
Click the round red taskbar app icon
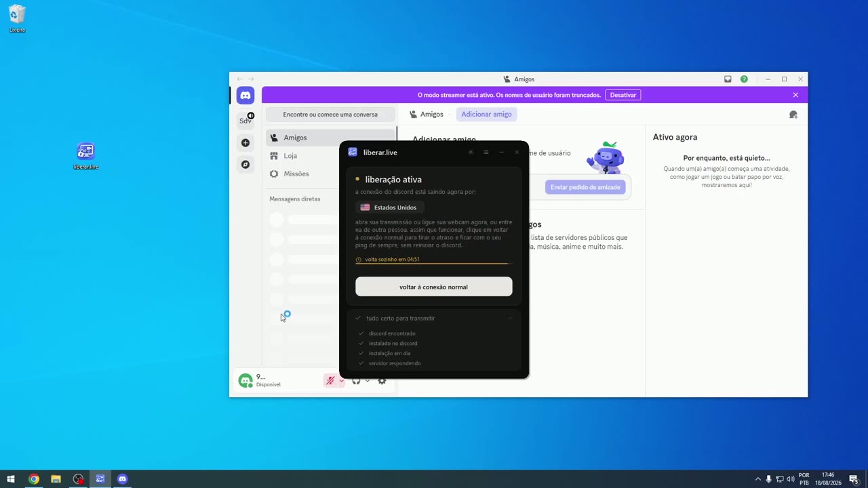tap(78, 479)
